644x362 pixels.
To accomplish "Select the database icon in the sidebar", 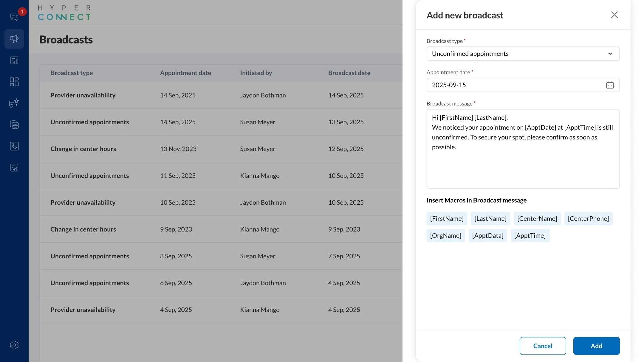I will coord(14,125).
